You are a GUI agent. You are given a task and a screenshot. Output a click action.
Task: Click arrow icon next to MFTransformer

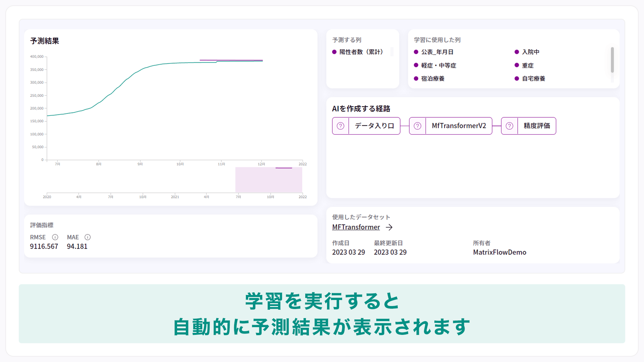[389, 227]
